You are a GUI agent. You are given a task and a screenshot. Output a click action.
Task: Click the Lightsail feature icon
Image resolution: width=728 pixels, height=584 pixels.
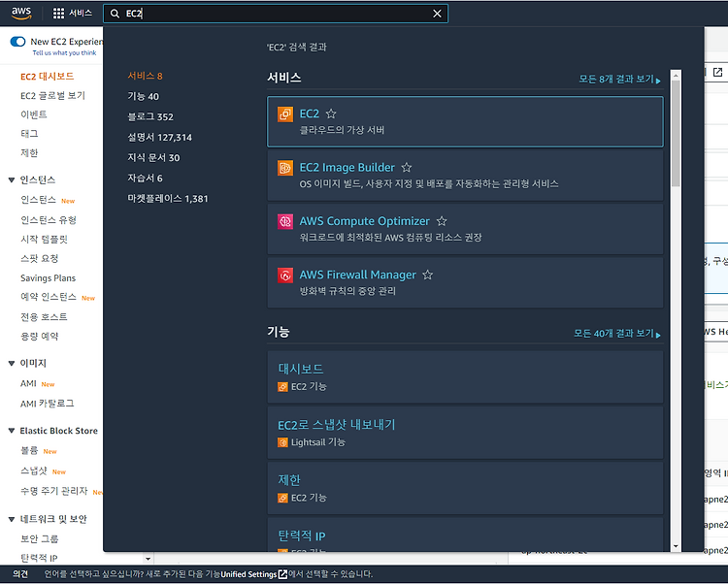point(282,442)
